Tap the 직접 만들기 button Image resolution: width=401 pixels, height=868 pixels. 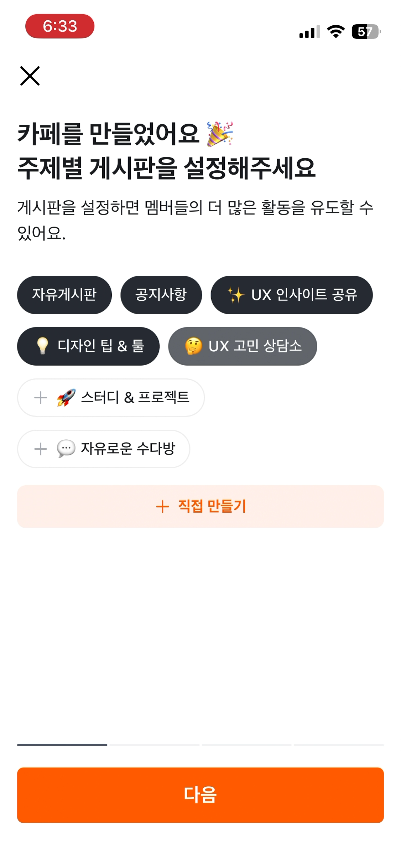tap(200, 506)
